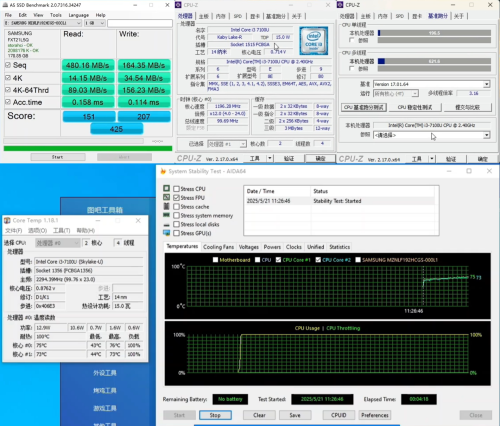Viewport: 500px width, 426px height.
Task: Click the Clear button in AIDA64
Action: (x=259, y=415)
